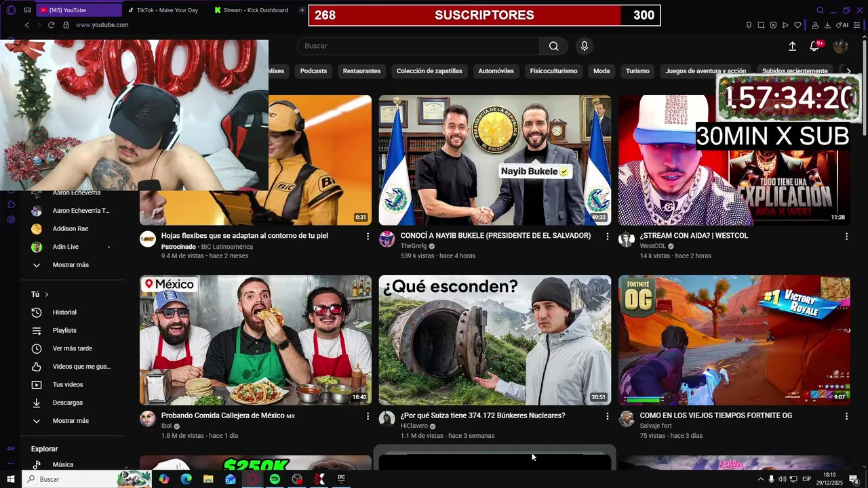868x488 pixels.
Task: Open a new browser tab with the plus button
Action: [302, 10]
